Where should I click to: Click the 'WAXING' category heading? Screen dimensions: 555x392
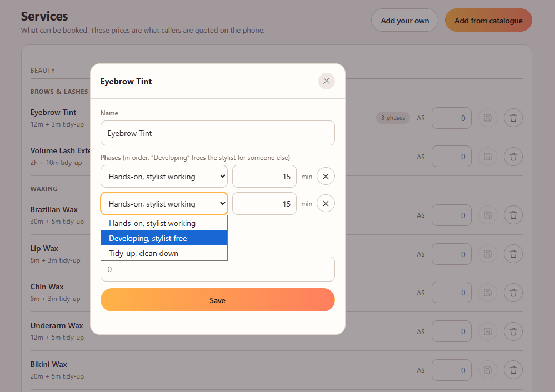click(43, 189)
